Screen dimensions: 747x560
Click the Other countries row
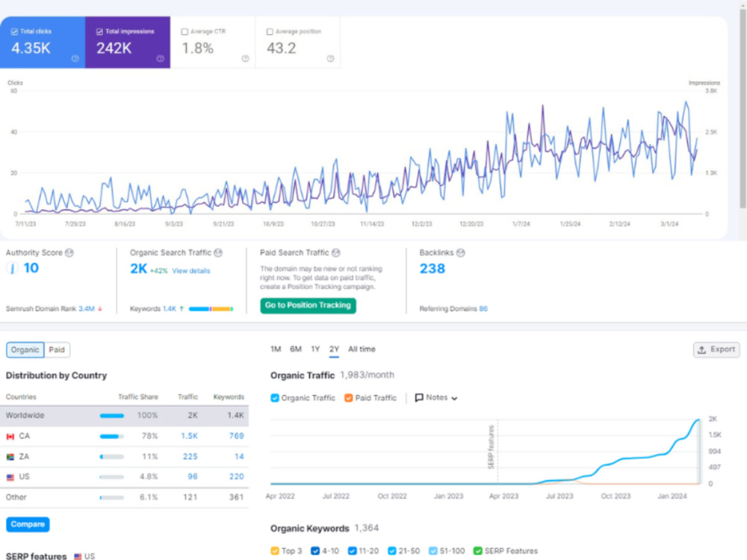tap(124, 497)
